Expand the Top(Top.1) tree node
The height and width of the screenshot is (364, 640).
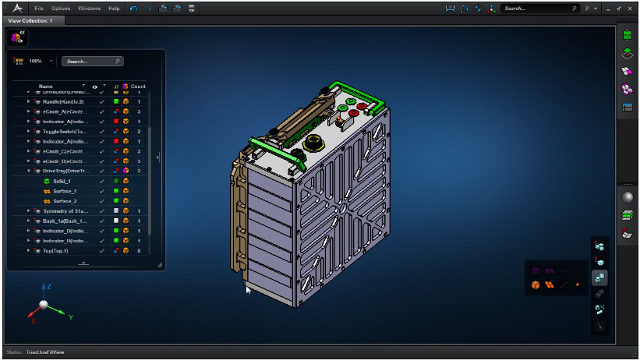[28, 250]
